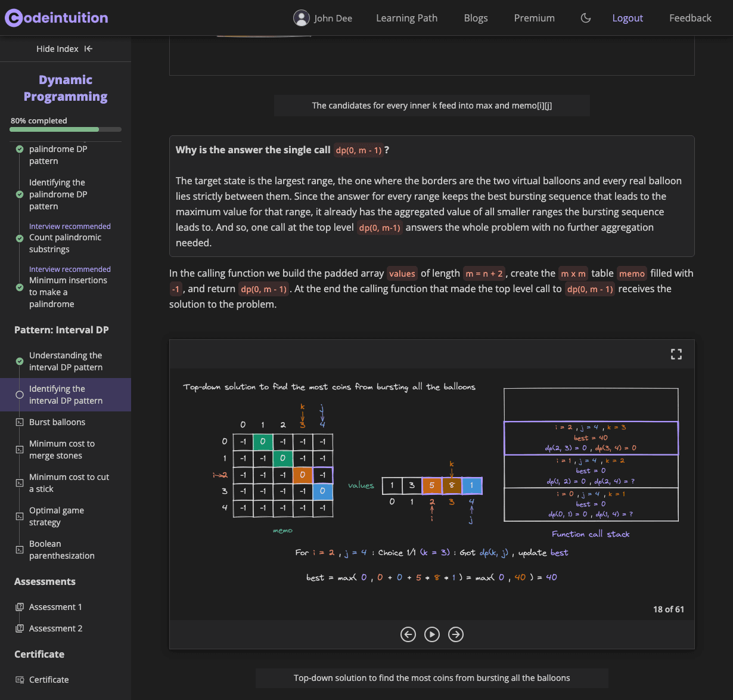Image resolution: width=733 pixels, height=700 pixels.
Task: Click orange memo cell at row 2
Action: point(303,475)
